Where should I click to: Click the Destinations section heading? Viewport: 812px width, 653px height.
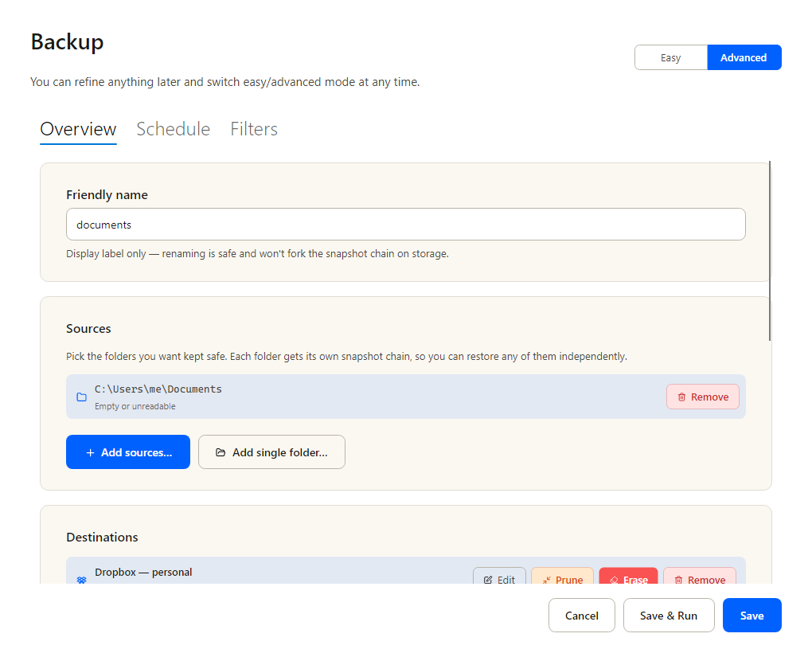102,538
